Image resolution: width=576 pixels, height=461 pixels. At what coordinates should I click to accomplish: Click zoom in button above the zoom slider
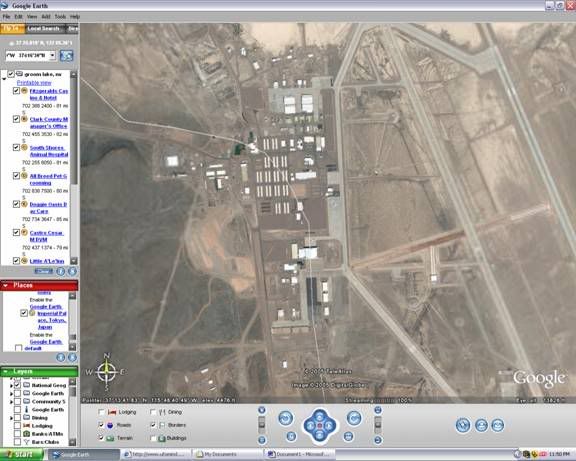[262, 410]
